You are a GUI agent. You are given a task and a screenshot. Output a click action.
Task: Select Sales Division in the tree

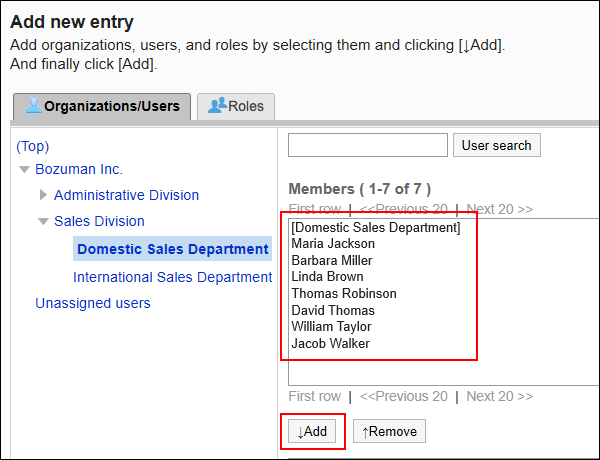coord(99,221)
